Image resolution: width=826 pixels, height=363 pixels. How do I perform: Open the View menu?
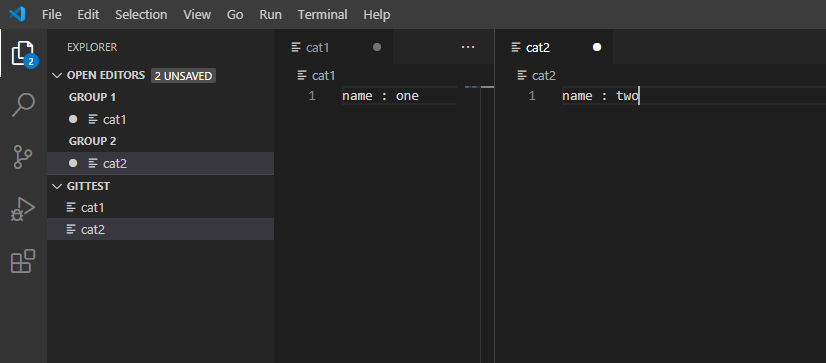pos(197,14)
